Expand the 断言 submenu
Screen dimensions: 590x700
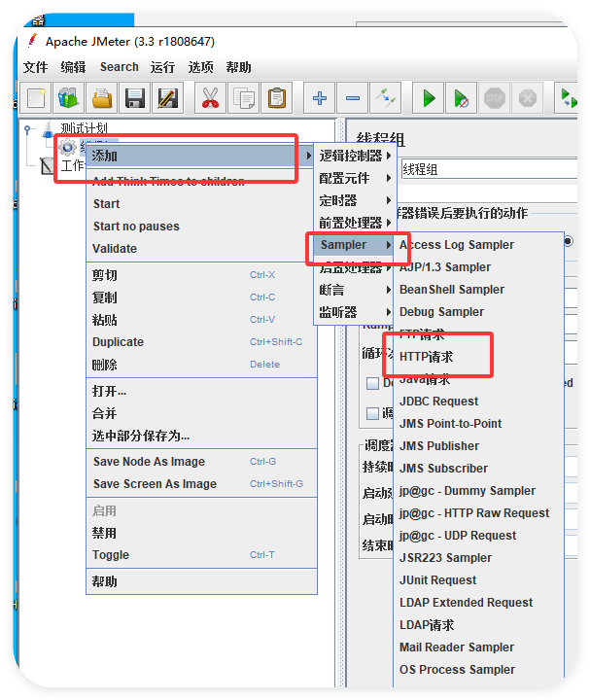[355, 290]
